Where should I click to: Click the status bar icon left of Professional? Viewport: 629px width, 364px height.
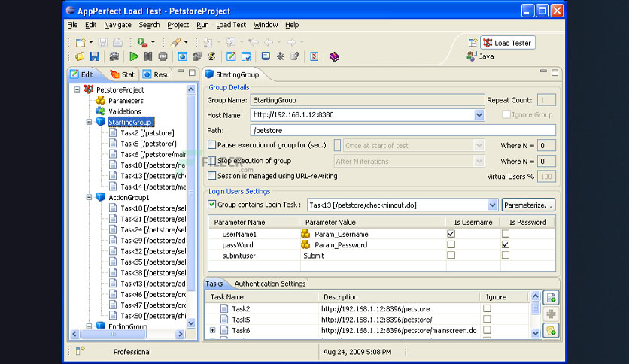[80, 351]
